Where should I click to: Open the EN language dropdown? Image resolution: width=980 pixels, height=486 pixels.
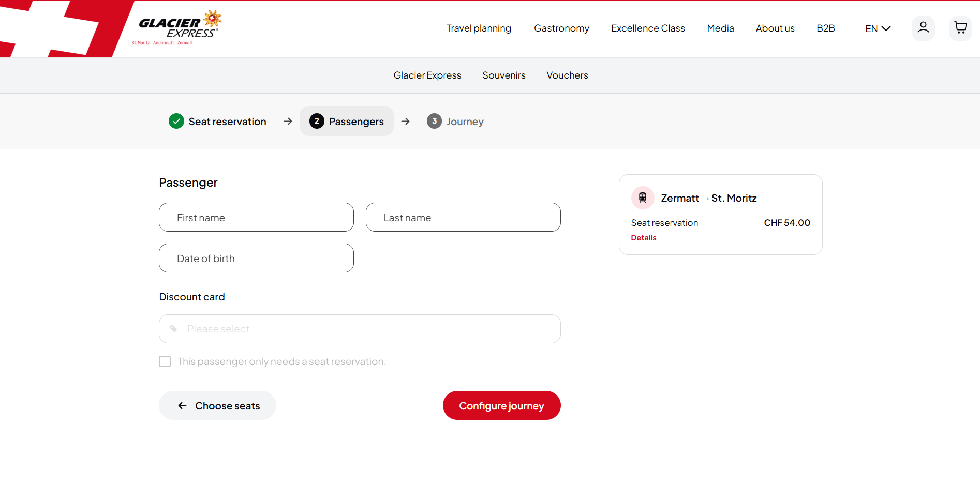(x=878, y=28)
